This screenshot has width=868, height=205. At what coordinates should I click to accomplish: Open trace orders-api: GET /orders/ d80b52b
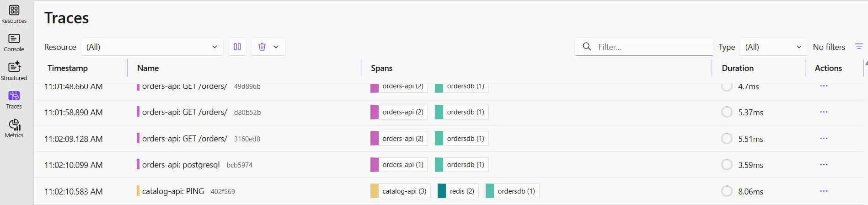point(185,112)
